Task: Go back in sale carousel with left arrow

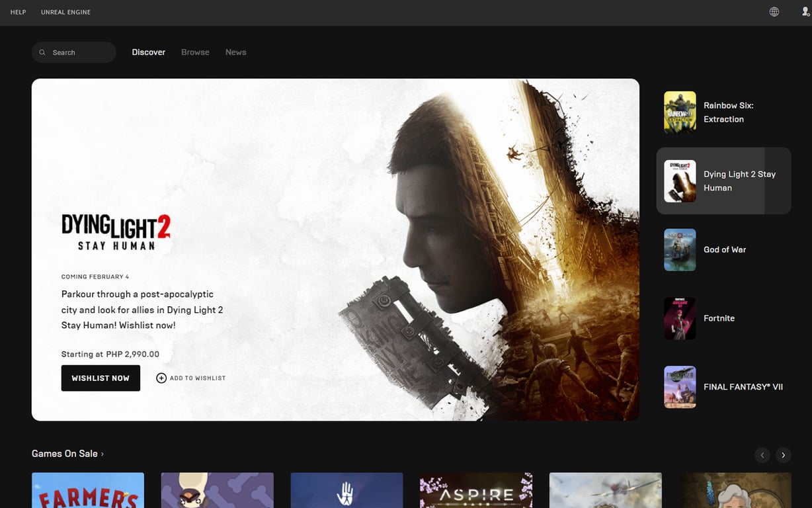Action: tap(762, 455)
